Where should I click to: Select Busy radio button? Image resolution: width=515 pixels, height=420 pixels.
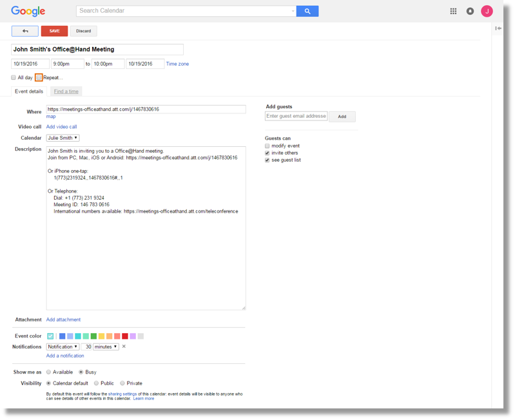[81, 372]
